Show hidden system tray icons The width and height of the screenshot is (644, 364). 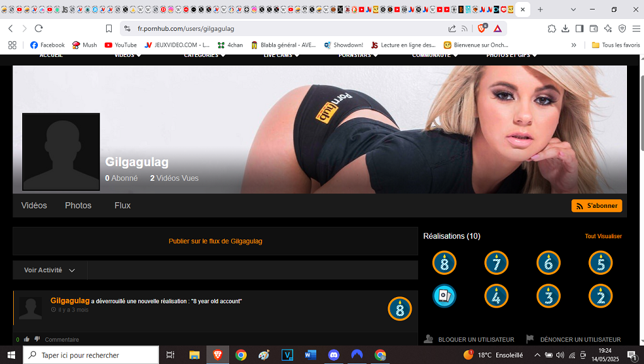537,355
